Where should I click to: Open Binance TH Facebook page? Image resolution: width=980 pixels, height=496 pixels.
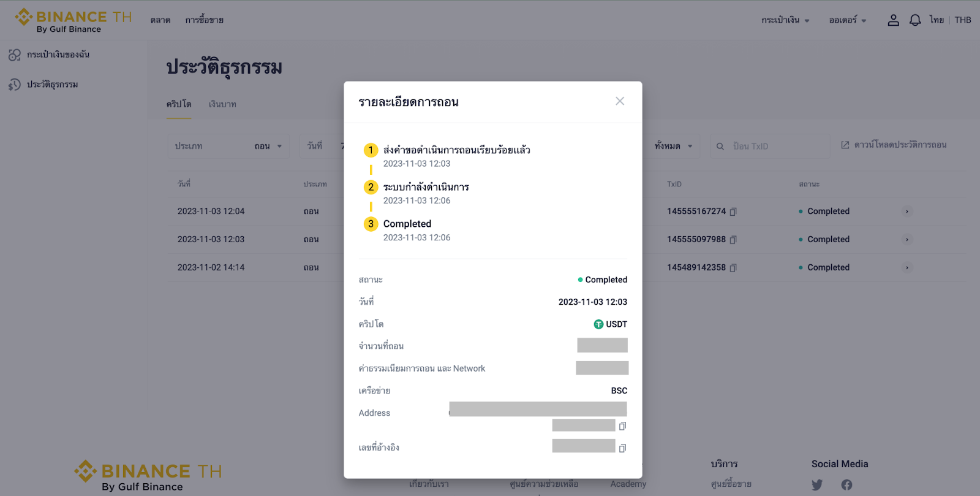(x=846, y=485)
